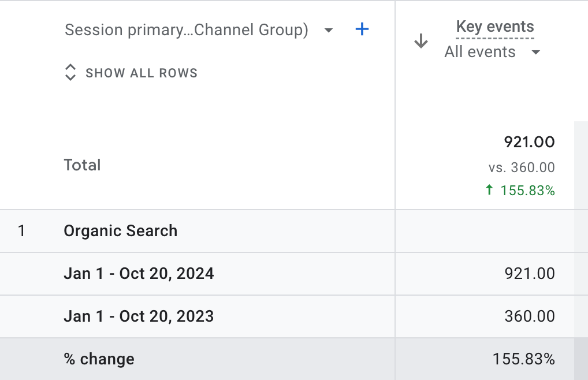Click the vs. 360.00 comparison value
This screenshot has height=380, width=588.
tap(522, 167)
